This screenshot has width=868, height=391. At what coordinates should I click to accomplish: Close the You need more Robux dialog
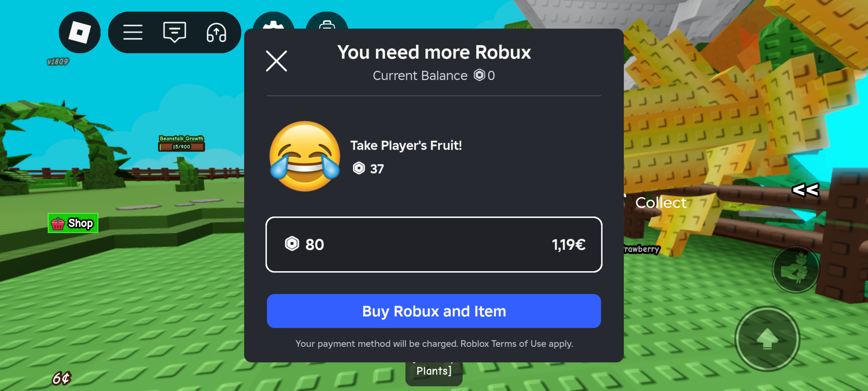click(276, 61)
